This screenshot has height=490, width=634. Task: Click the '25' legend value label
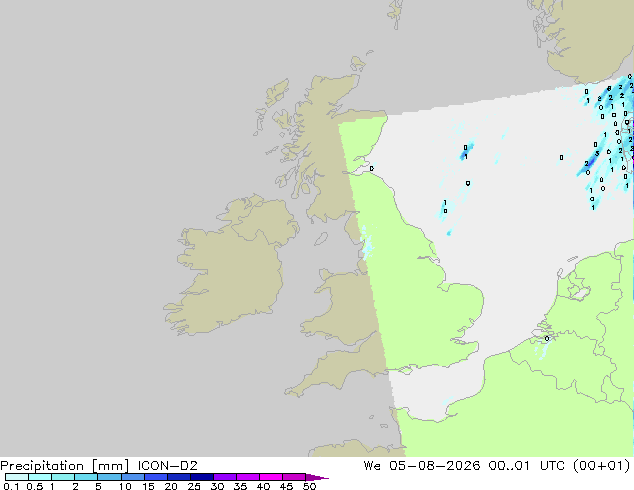(x=194, y=486)
